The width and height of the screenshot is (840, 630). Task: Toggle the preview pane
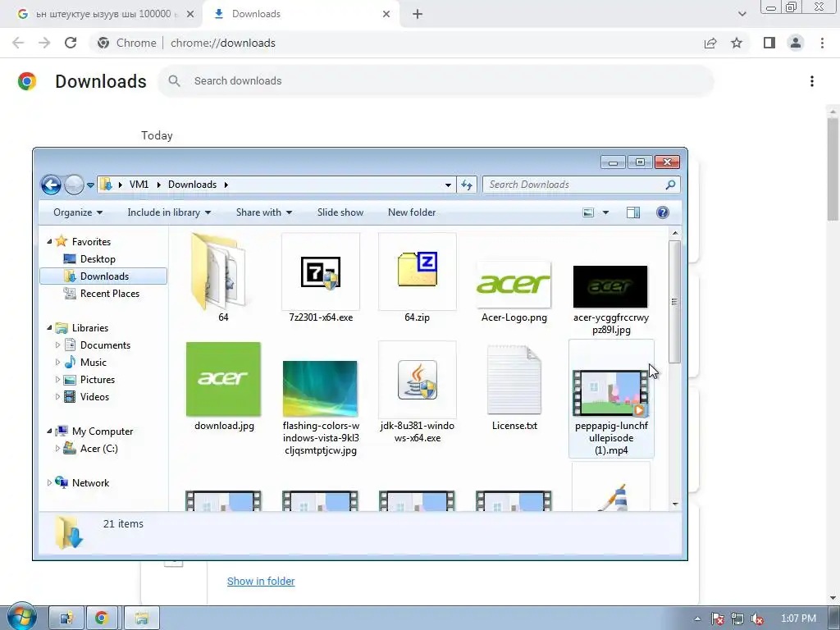pyautogui.click(x=633, y=212)
